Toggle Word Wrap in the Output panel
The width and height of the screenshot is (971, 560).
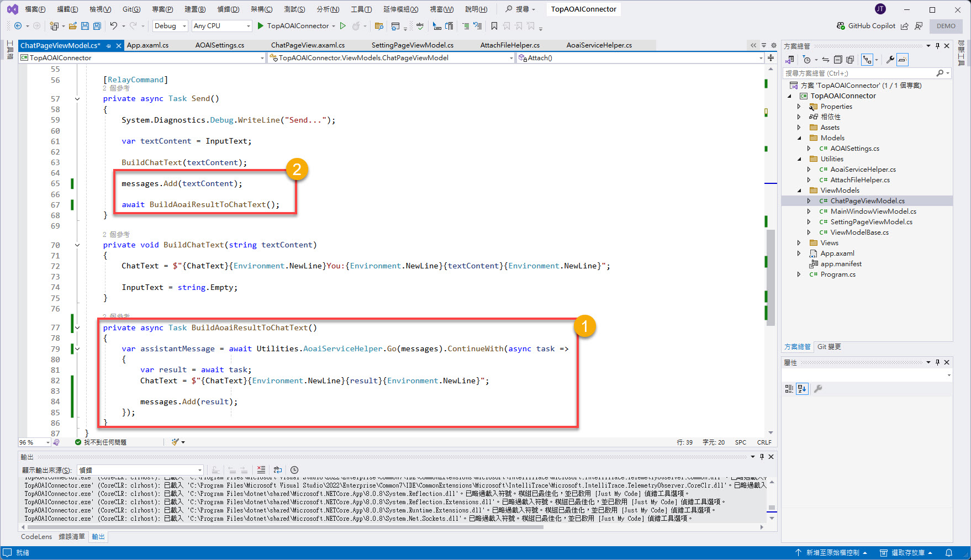[278, 470]
